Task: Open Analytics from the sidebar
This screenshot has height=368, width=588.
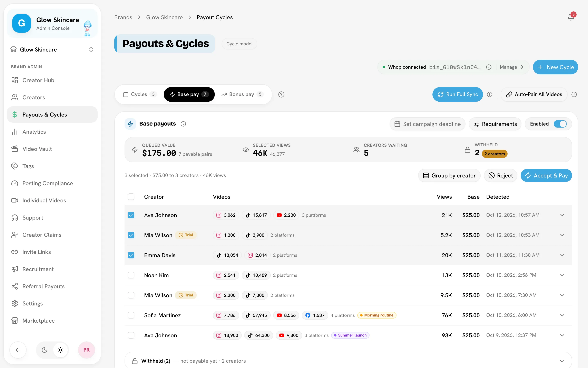Action: click(52, 132)
